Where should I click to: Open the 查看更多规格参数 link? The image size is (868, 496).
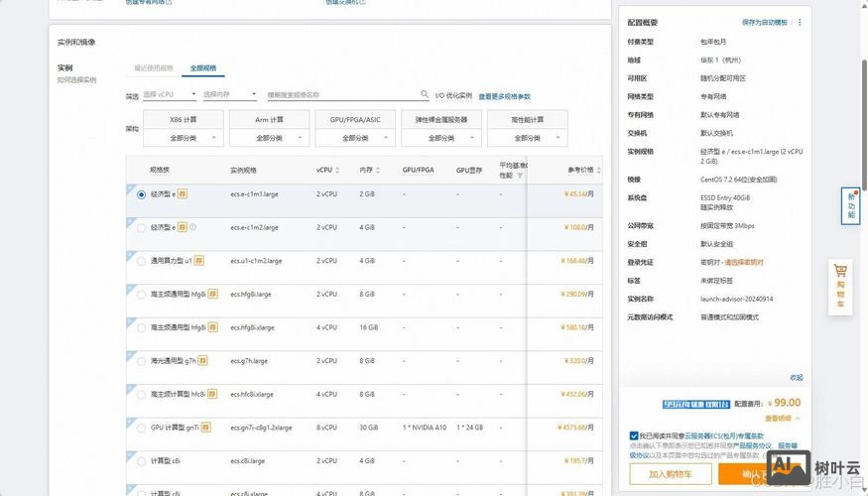coord(504,96)
